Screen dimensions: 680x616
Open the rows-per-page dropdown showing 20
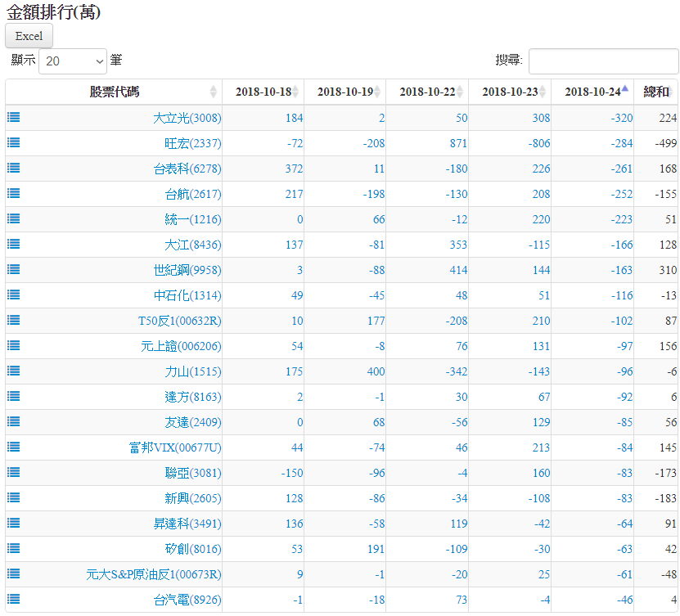(x=73, y=61)
